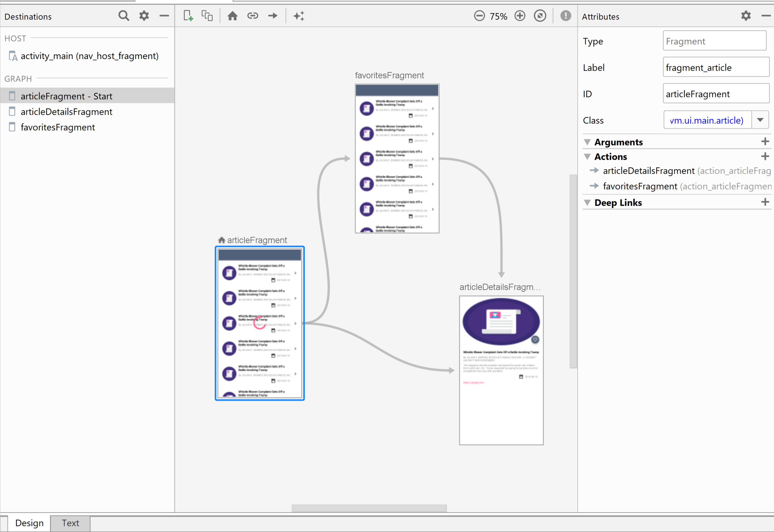Zoom out with the minus magnifier
Viewport: 774px width, 532px height.
[479, 16]
